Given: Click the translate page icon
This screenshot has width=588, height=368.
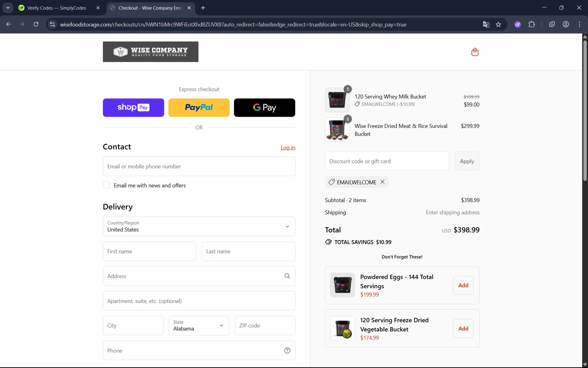Looking at the screenshot, I should point(486,24).
